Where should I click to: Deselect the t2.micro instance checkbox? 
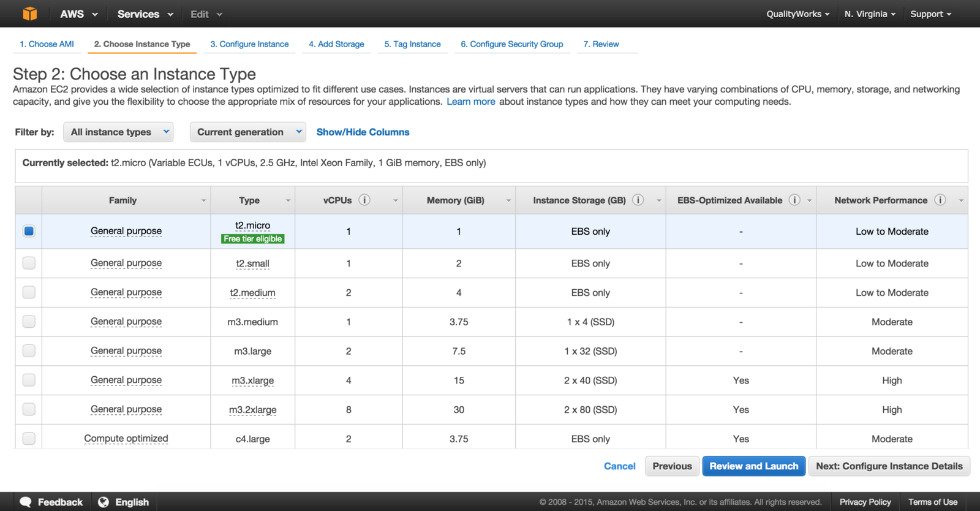click(x=29, y=231)
